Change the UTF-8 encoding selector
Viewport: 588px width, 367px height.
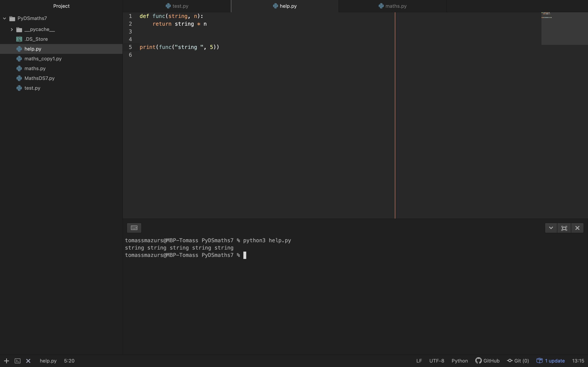(x=437, y=361)
